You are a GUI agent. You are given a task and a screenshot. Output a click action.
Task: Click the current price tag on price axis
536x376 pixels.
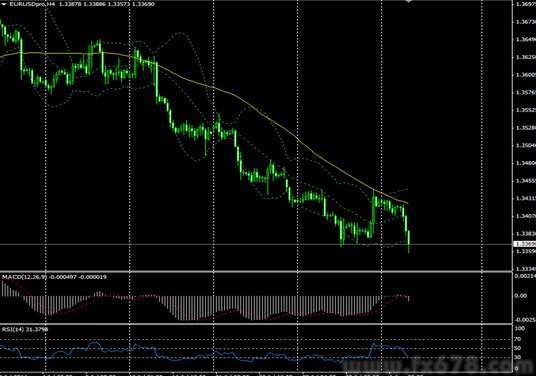524,244
